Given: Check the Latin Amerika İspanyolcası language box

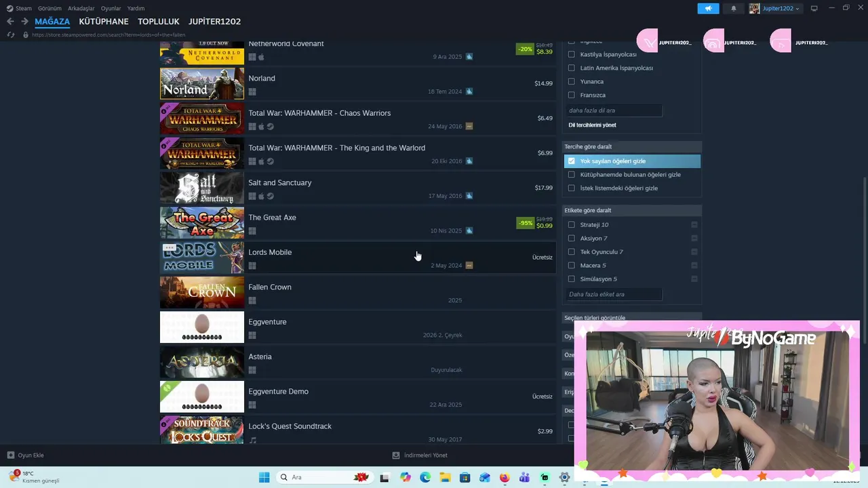Looking at the screenshot, I should click(x=571, y=68).
